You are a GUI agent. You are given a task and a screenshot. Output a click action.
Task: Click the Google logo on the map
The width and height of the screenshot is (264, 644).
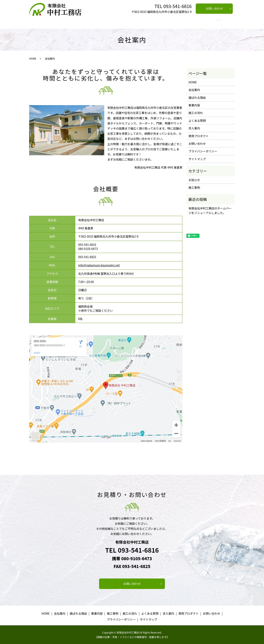pyautogui.click(x=106, y=437)
